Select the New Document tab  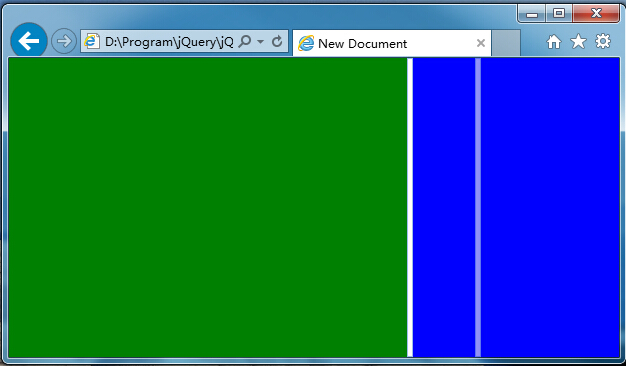392,43
